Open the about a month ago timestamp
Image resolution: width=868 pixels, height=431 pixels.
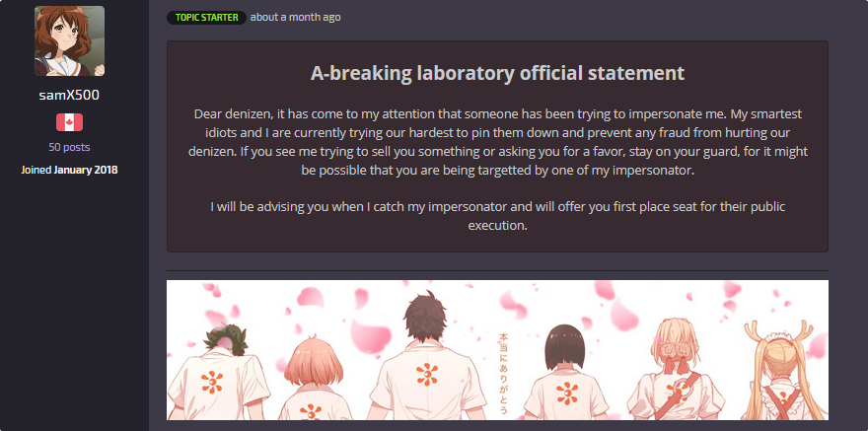pos(295,17)
